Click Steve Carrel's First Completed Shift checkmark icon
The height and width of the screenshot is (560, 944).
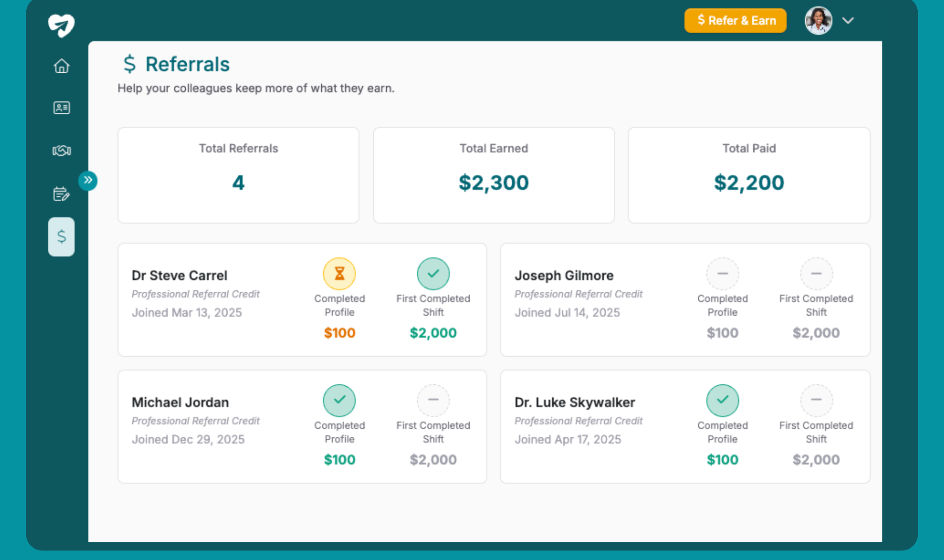pos(433,273)
